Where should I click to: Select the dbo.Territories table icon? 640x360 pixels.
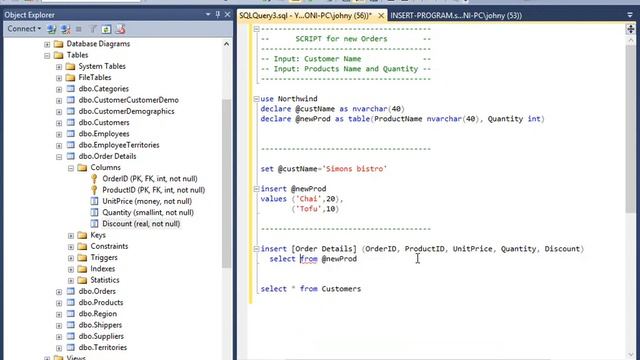71,347
